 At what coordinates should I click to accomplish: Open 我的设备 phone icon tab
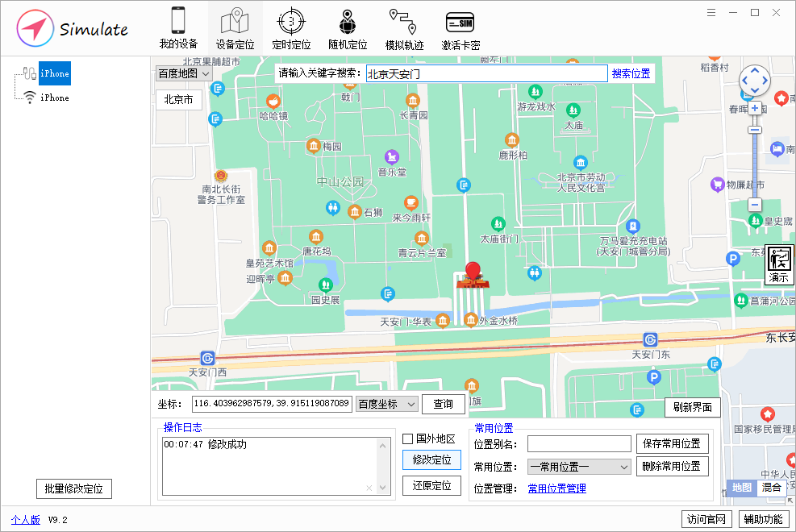(x=178, y=28)
